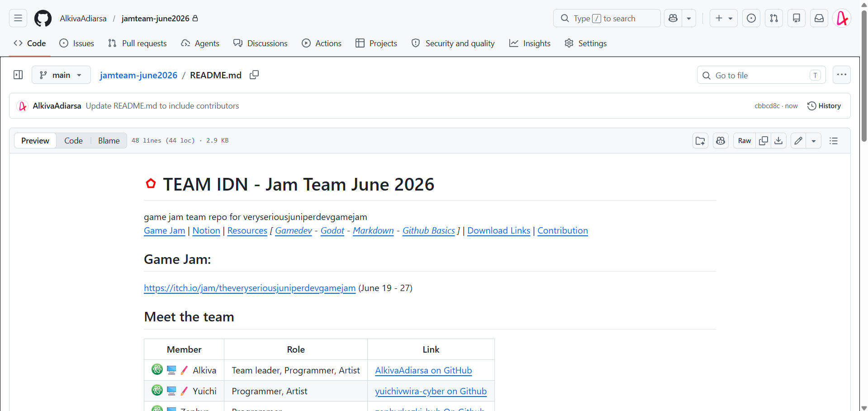Open the more file actions ellipsis menu

(842, 75)
